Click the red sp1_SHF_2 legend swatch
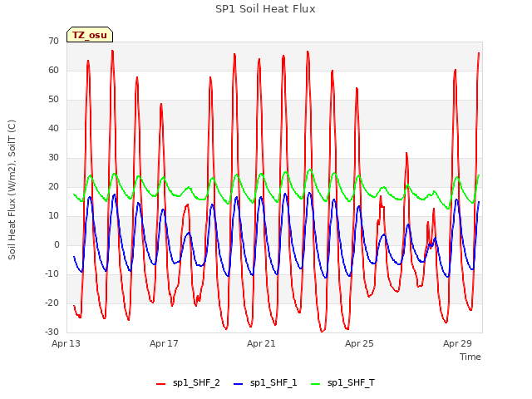 click(160, 384)
